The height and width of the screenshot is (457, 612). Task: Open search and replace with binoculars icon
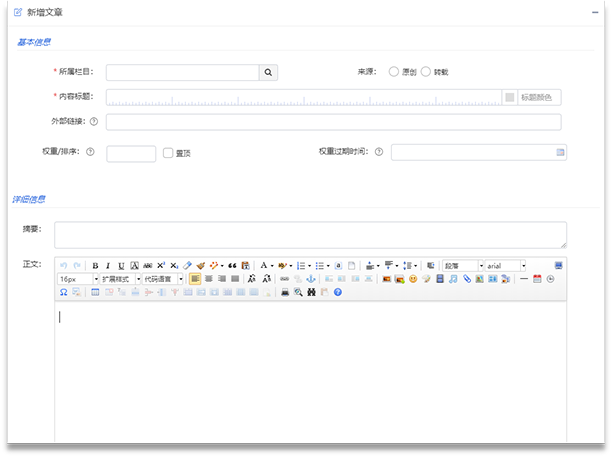[311, 292]
